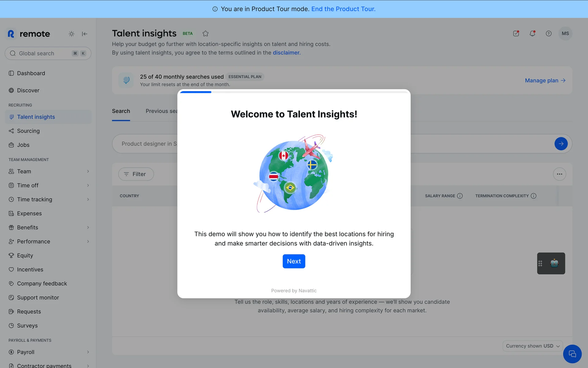Open the tasks checklist icon in the header

[516, 33]
